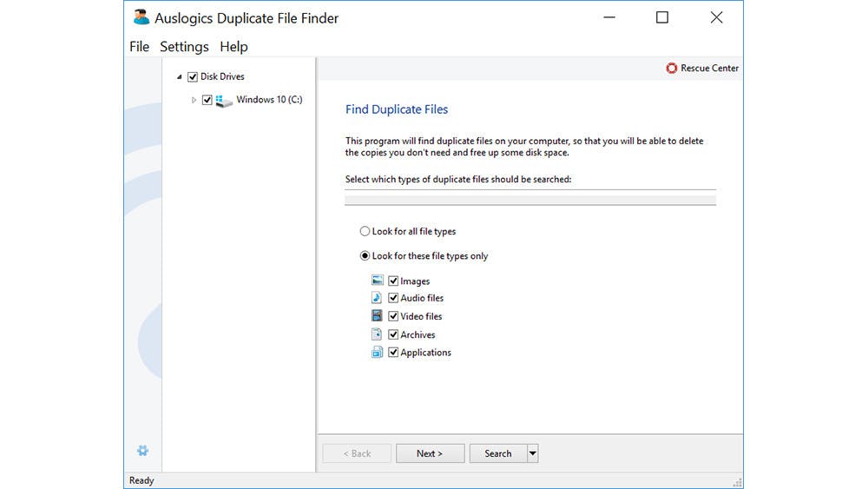Open the Rescue Center link
868x489 pixels.
coord(710,68)
